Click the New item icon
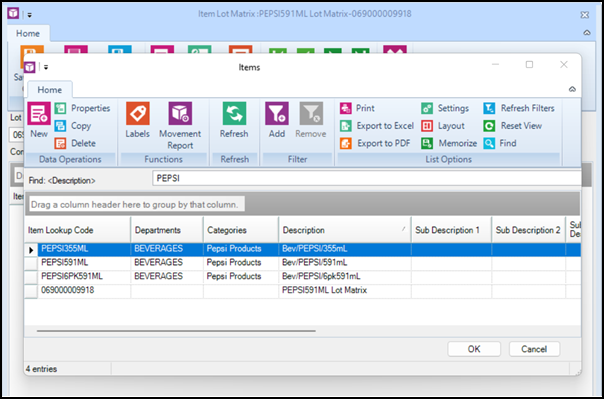This screenshot has width=604, height=399. (39, 114)
